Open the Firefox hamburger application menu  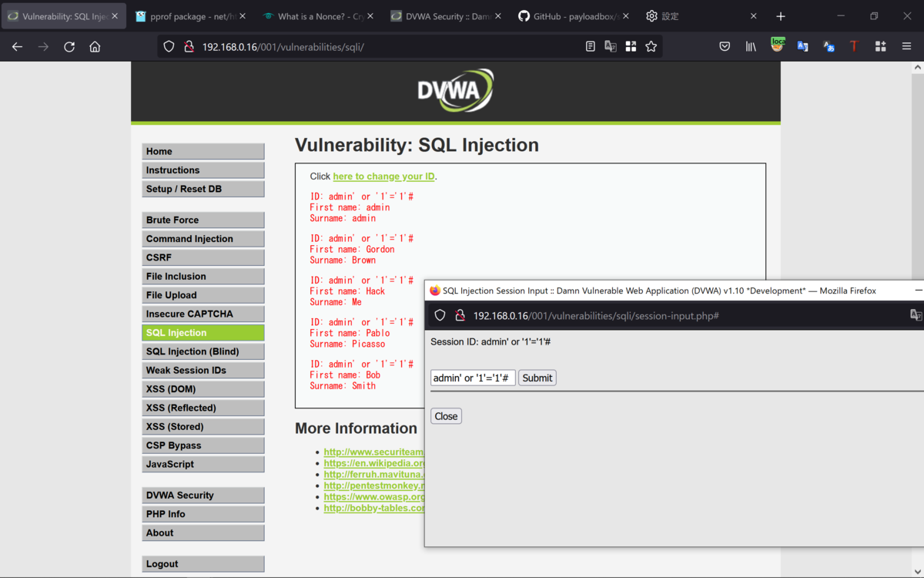click(x=906, y=46)
